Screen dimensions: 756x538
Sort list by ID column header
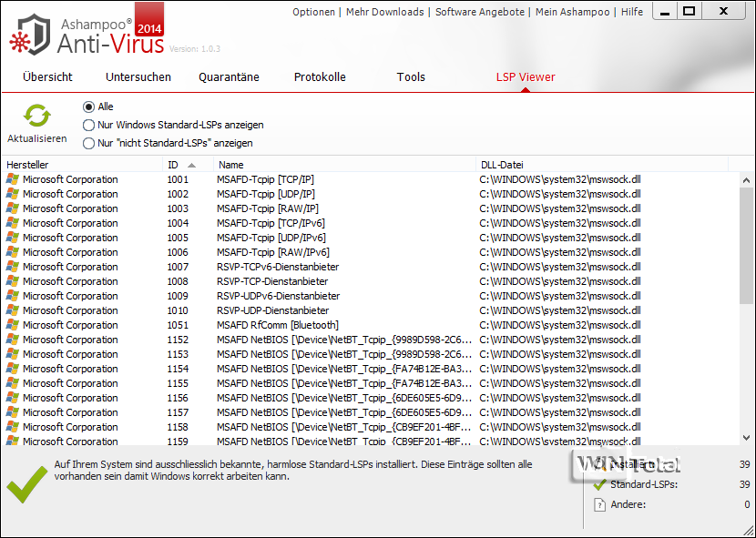[188, 165]
